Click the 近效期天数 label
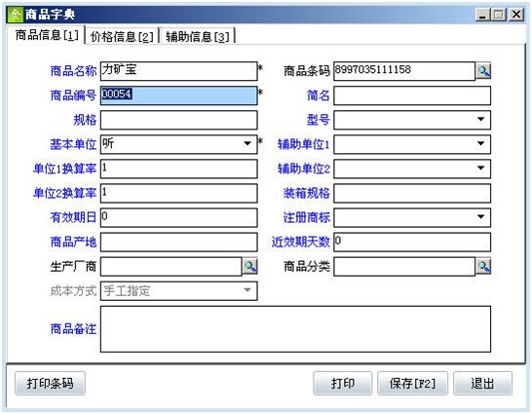This screenshot has width=532, height=414. (x=301, y=242)
